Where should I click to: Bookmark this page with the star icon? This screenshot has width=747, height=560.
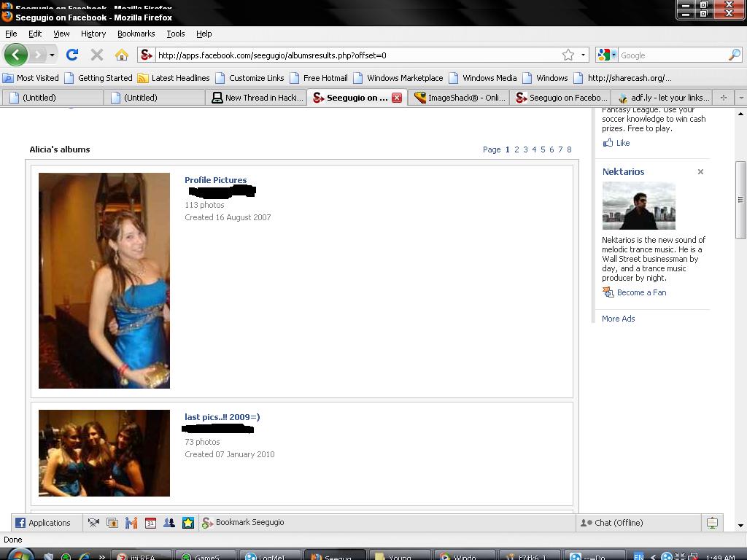coord(568,55)
